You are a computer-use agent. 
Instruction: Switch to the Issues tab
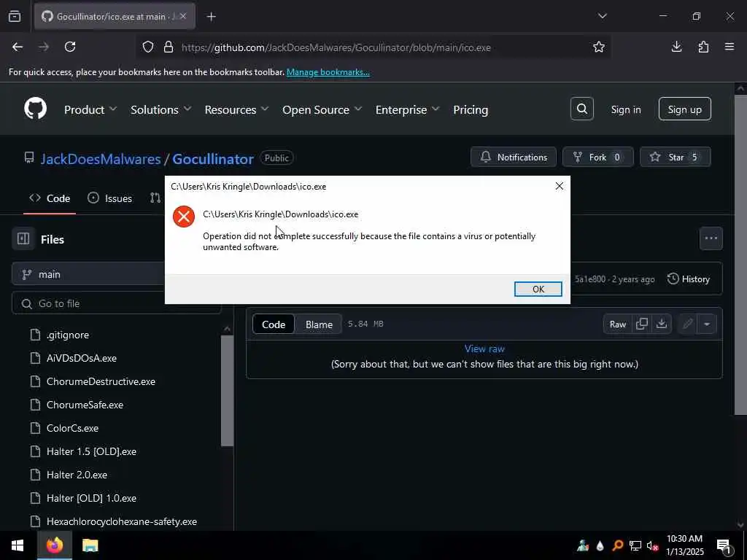click(x=110, y=198)
